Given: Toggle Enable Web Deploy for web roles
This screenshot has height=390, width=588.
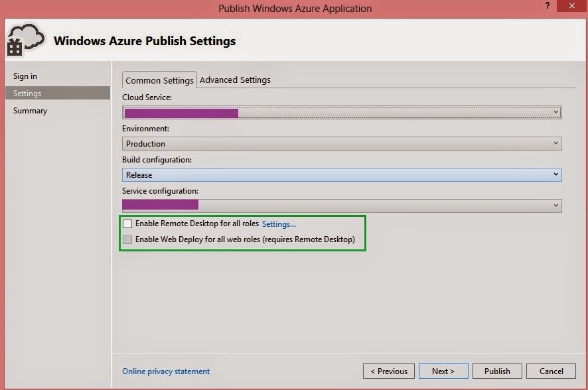Looking at the screenshot, I should click(127, 239).
